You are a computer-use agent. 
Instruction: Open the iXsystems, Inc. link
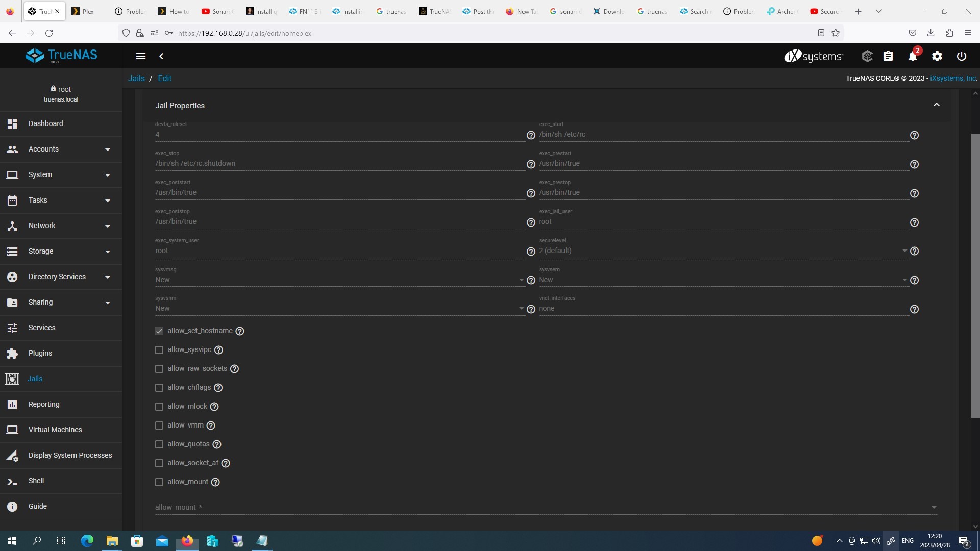pos(953,79)
